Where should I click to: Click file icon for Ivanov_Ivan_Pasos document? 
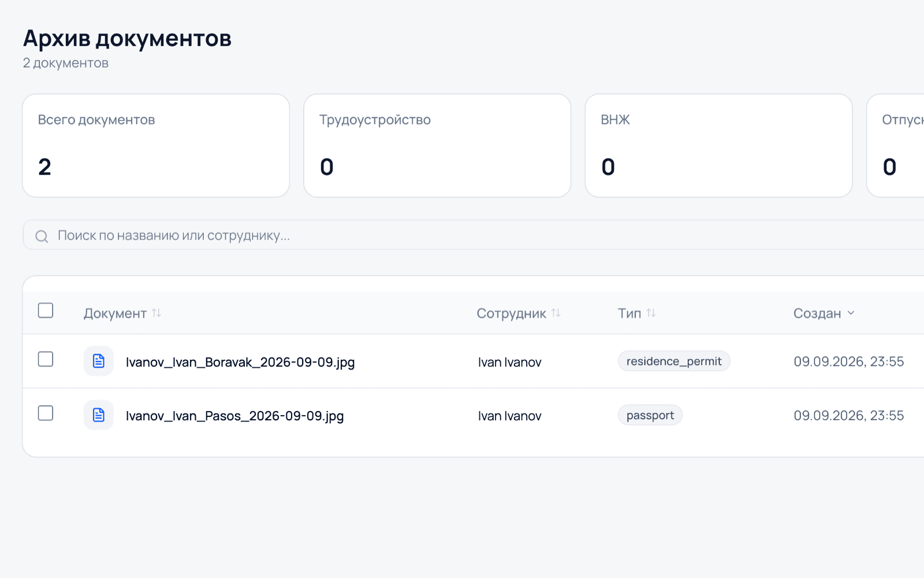click(99, 415)
